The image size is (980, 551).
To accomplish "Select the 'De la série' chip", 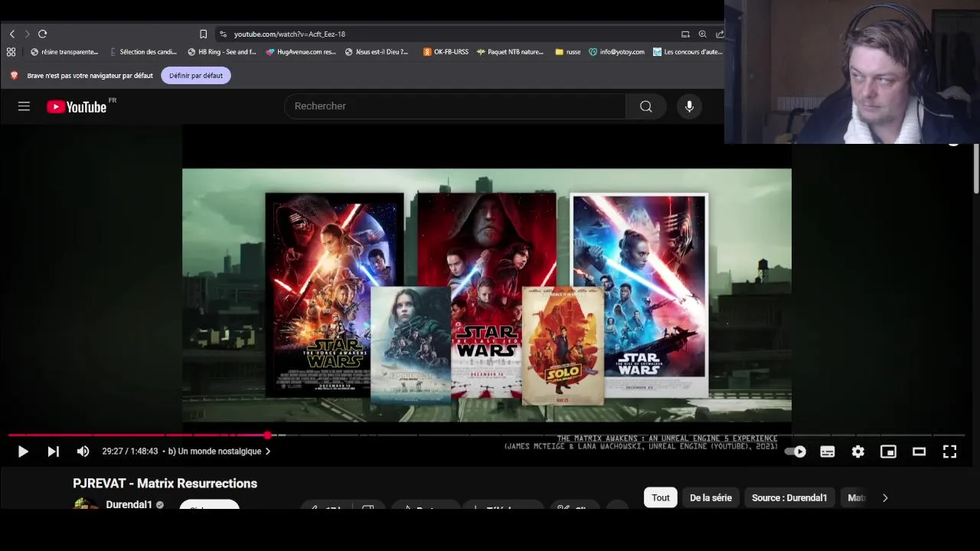I will (710, 497).
